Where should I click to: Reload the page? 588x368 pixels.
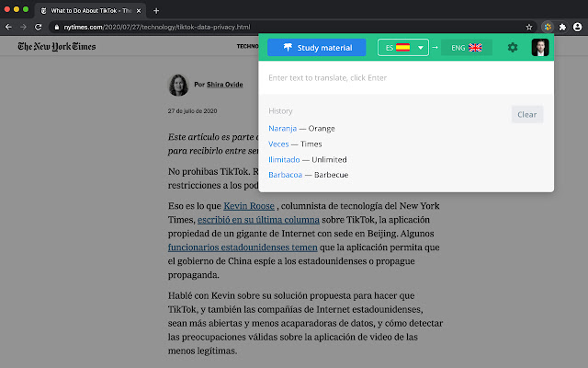38,27
